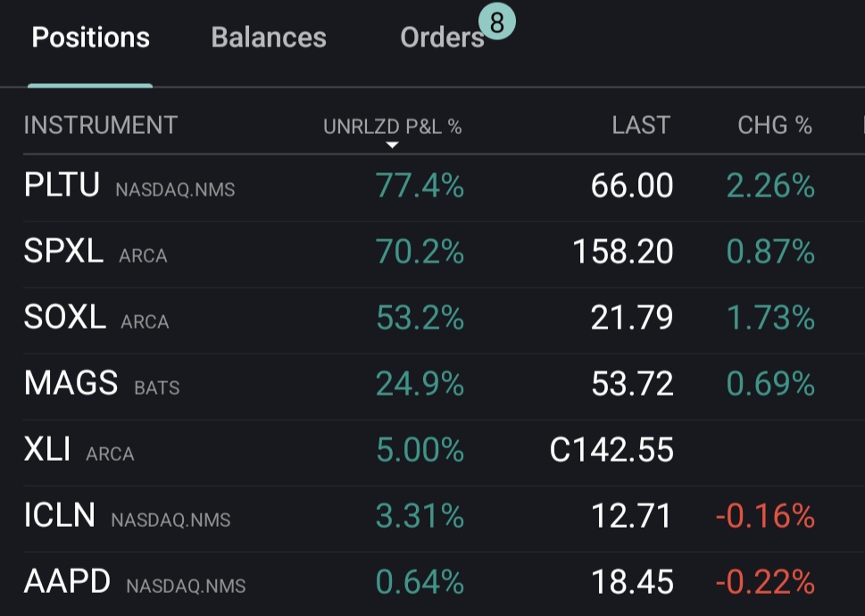Screen dimensions: 865x616
Task: Sort by the LAST column header
Action: click(640, 126)
